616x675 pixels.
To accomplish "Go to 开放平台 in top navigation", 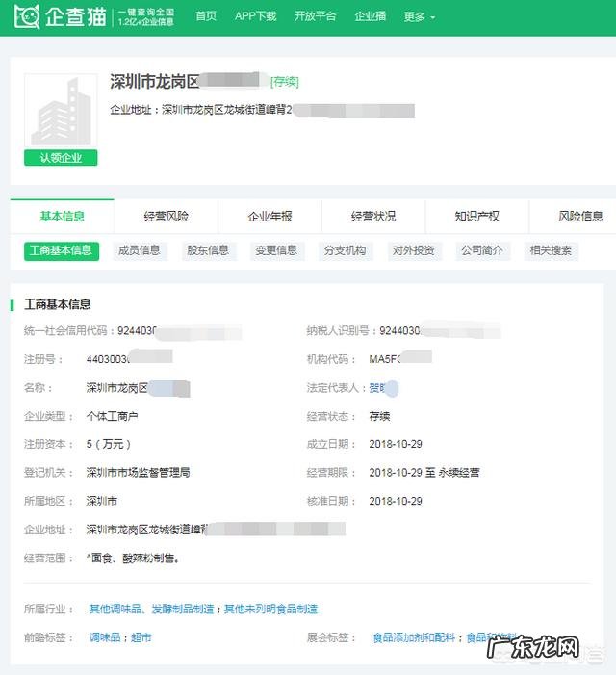I will click(x=315, y=16).
